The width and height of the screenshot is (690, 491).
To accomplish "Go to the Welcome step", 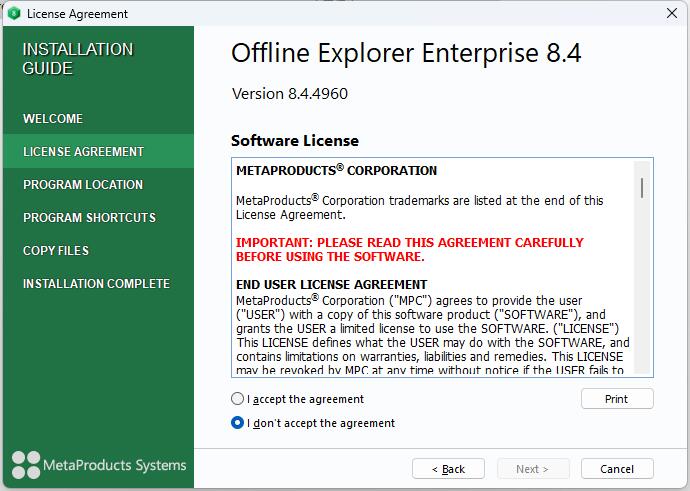I will point(53,119).
